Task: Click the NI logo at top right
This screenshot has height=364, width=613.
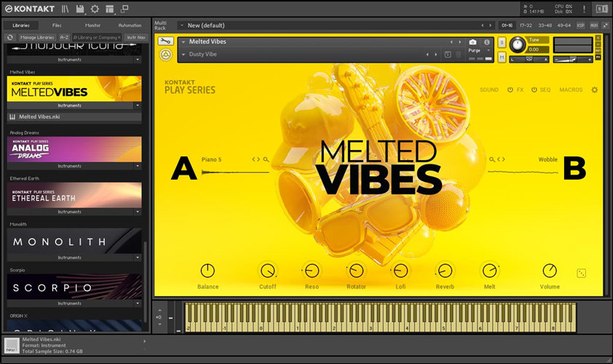Action: (x=601, y=9)
